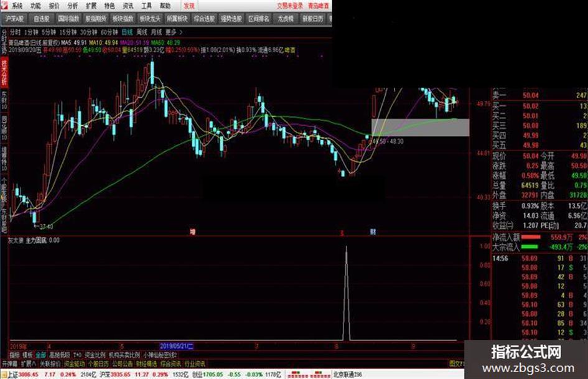This screenshot has height=379, width=588.
Task: Click the 主力固底 indicator label
Action: pyautogui.click(x=36, y=240)
